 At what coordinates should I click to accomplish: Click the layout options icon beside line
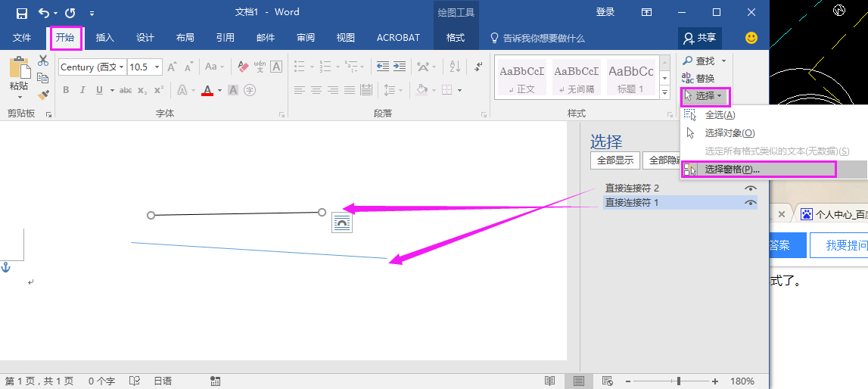click(342, 223)
